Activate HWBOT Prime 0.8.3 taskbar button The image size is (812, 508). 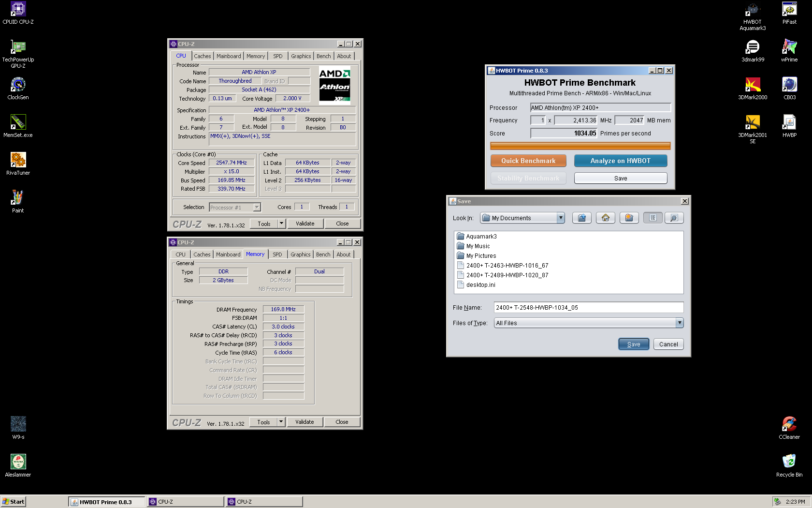pyautogui.click(x=107, y=502)
